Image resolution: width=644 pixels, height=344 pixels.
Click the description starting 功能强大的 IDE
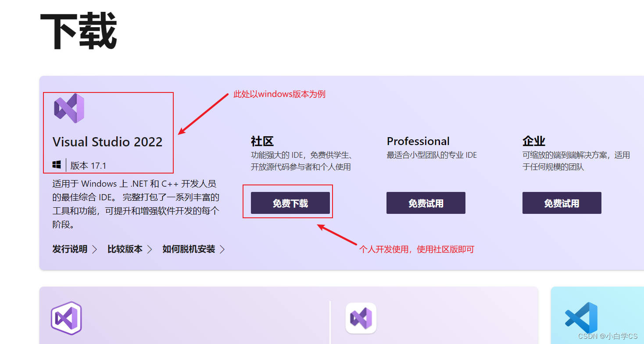click(302, 161)
